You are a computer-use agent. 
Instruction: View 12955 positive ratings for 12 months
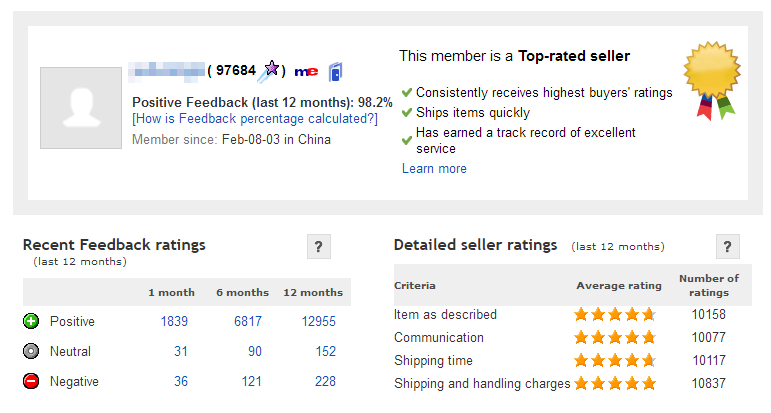(x=319, y=321)
